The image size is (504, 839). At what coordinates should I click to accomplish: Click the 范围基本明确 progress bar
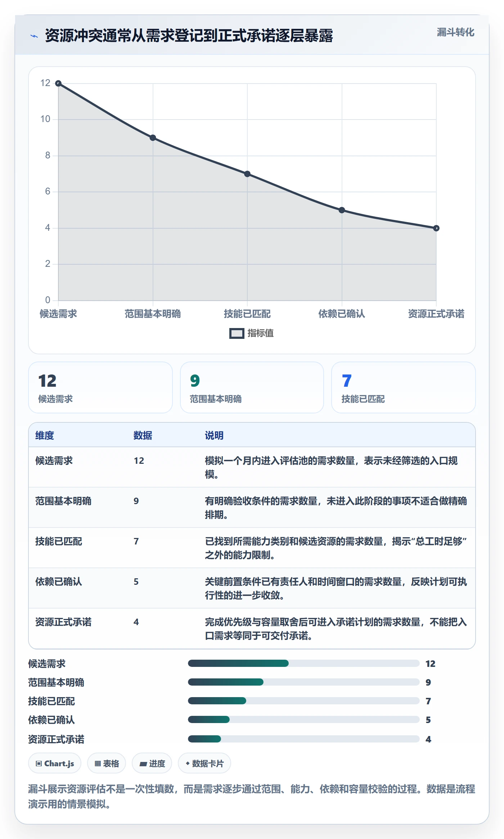304,682
